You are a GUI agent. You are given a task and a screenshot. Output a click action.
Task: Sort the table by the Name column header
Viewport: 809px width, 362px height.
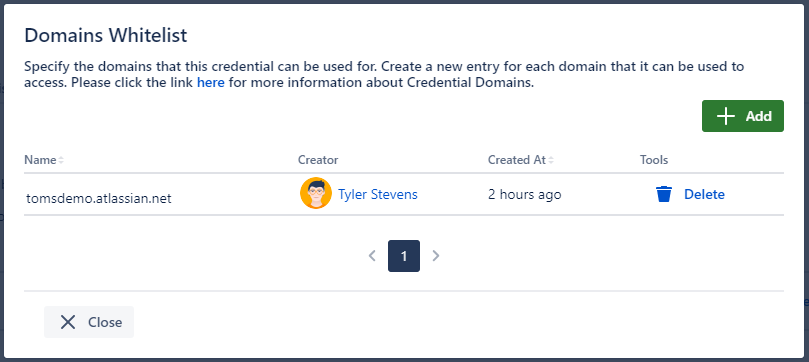click(40, 160)
